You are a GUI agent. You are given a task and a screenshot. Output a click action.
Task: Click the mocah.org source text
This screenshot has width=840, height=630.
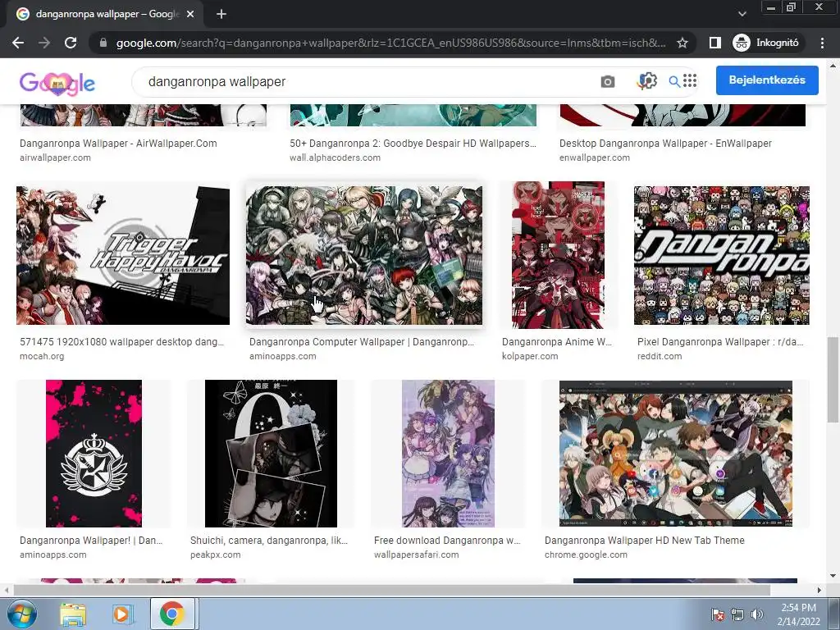coord(42,356)
